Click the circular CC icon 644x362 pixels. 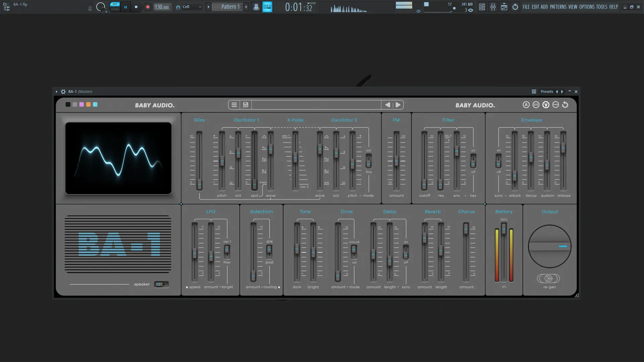click(x=536, y=105)
